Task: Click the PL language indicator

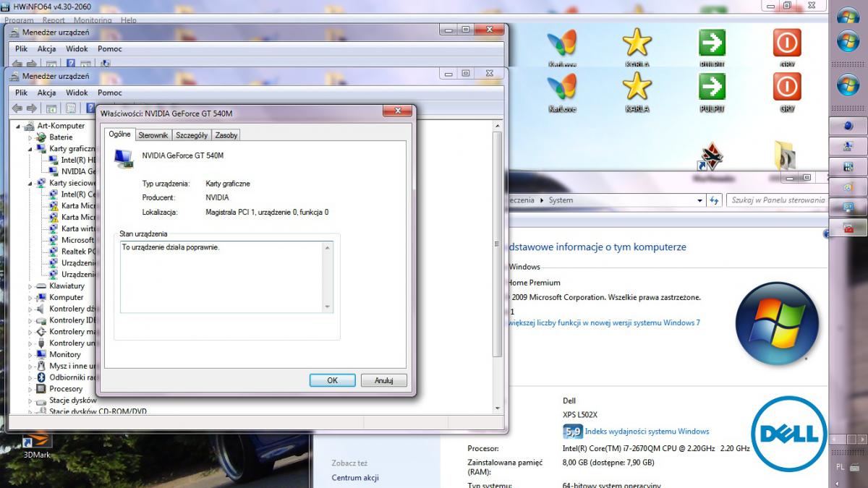Action: (x=840, y=467)
